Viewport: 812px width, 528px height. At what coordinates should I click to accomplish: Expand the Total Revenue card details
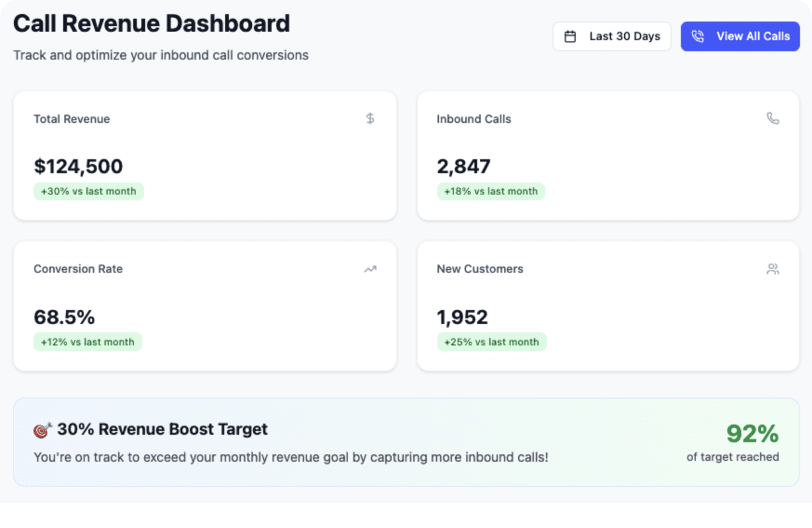click(204, 156)
